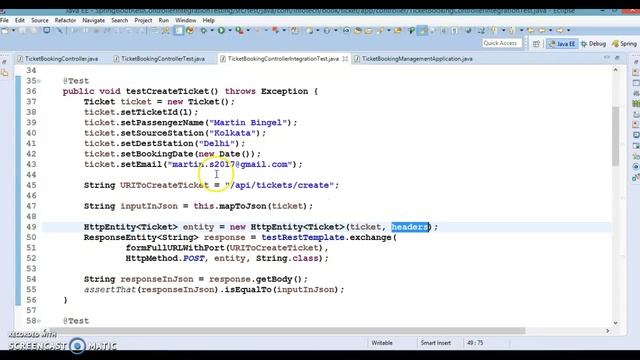
Task: Expand the Run launch dropdown arrow
Action: tap(230, 31)
